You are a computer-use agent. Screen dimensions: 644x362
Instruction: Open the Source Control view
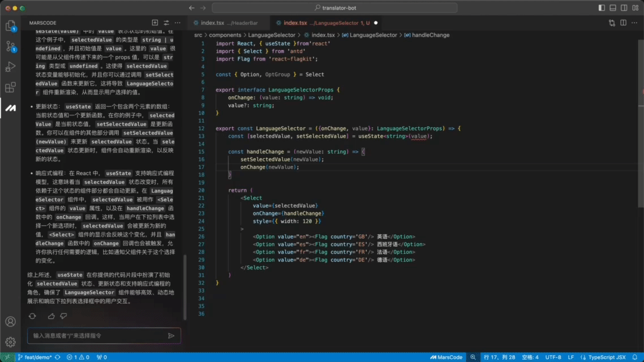(10, 46)
